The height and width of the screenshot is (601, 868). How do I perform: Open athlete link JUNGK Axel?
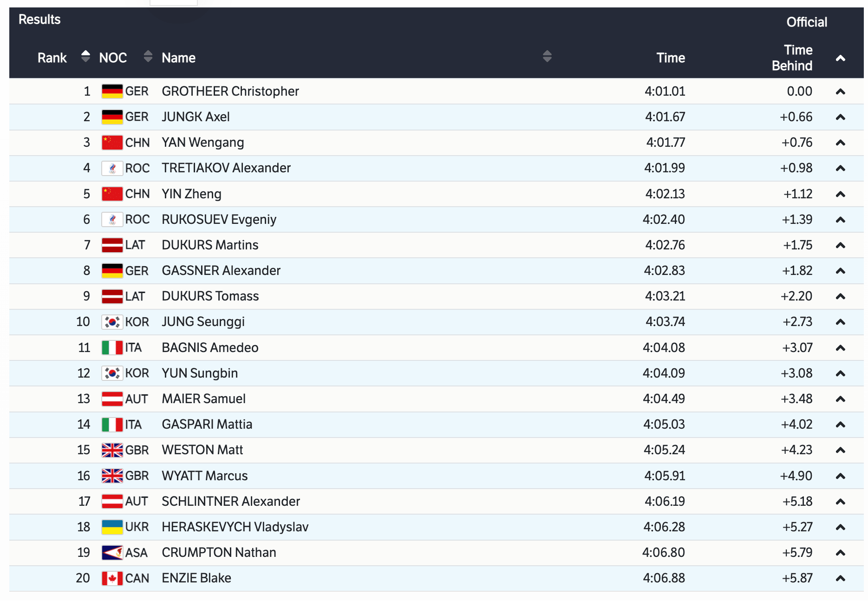pyautogui.click(x=196, y=117)
